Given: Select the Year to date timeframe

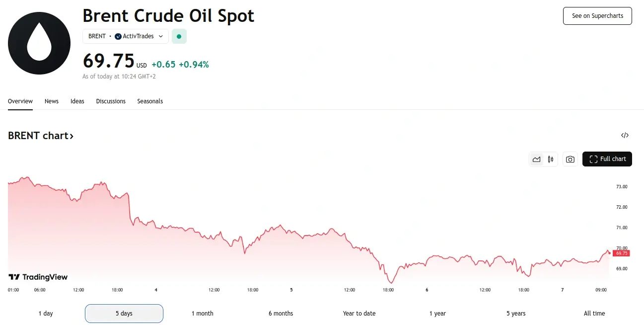Looking at the screenshot, I should (359, 313).
